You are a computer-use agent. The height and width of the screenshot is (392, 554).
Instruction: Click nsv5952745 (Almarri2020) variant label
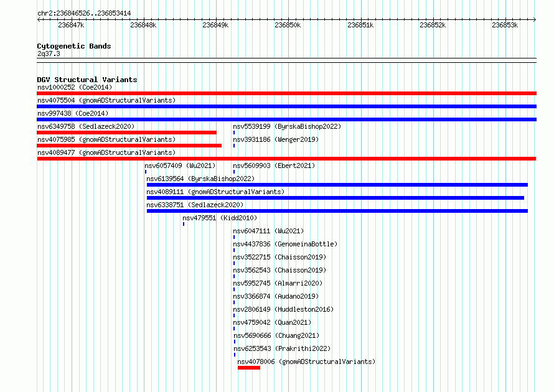pyautogui.click(x=278, y=283)
